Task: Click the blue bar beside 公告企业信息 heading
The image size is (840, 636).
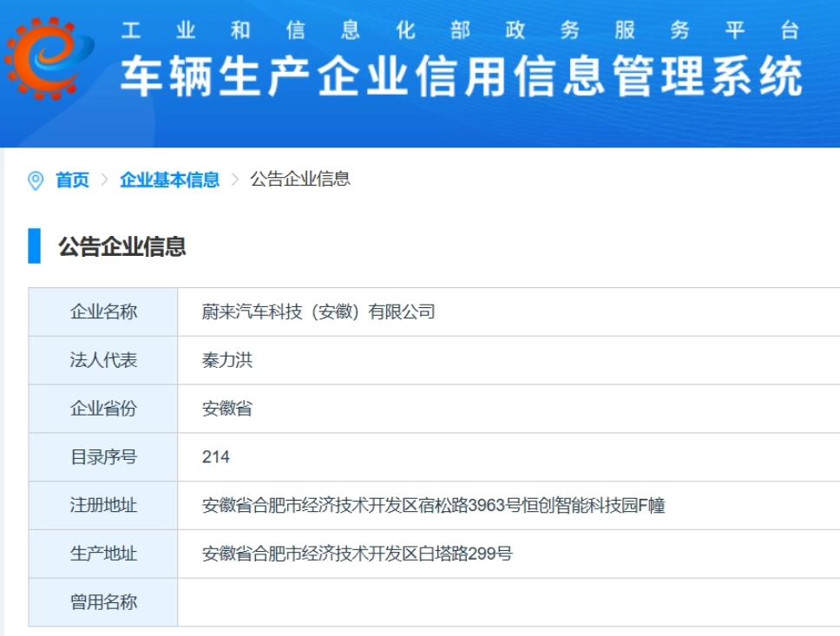Action: click(x=34, y=246)
